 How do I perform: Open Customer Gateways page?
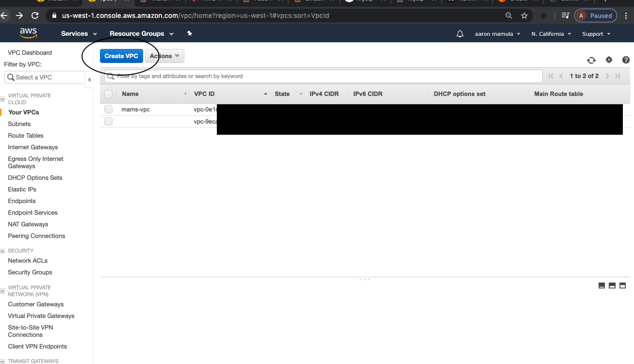coord(36,304)
